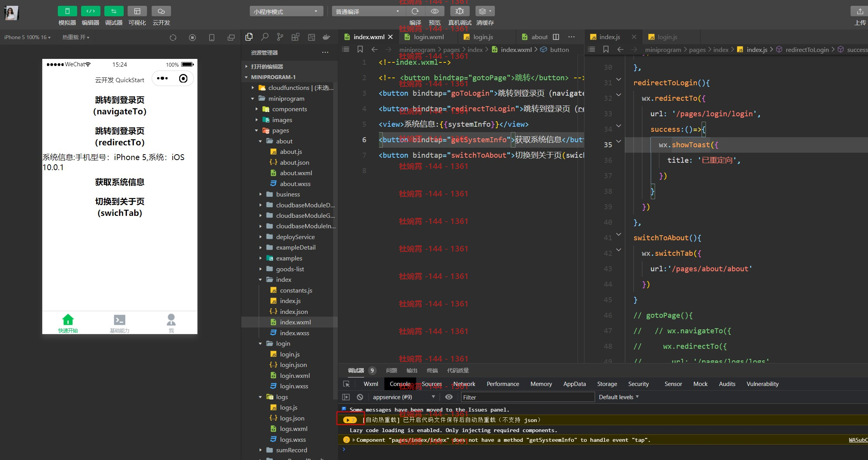Open left editor group more actions (…)
Screen dimensions: 868x460
pos(571,37)
